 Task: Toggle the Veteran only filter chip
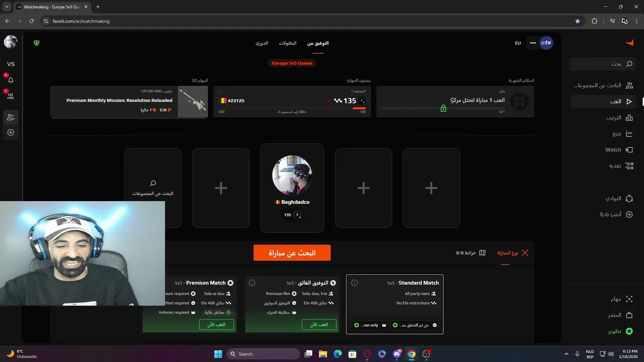369,325
